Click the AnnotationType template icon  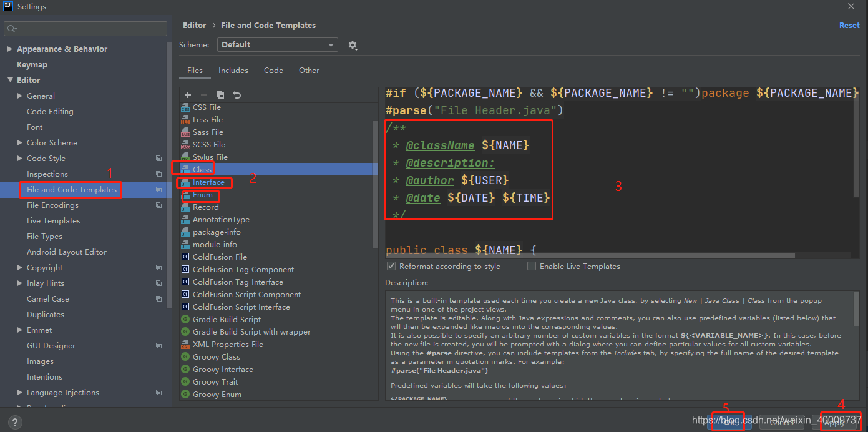(185, 220)
